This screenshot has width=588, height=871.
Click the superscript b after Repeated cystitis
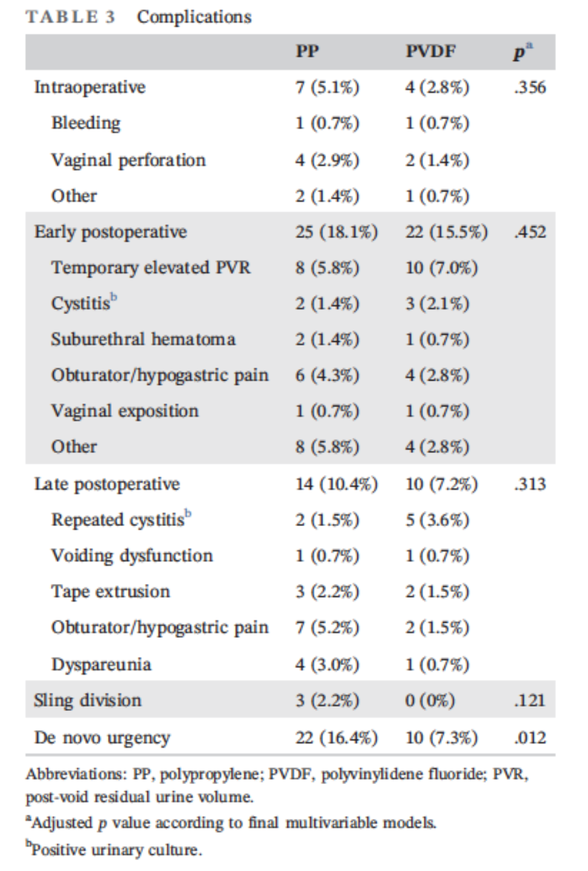pyautogui.click(x=188, y=514)
